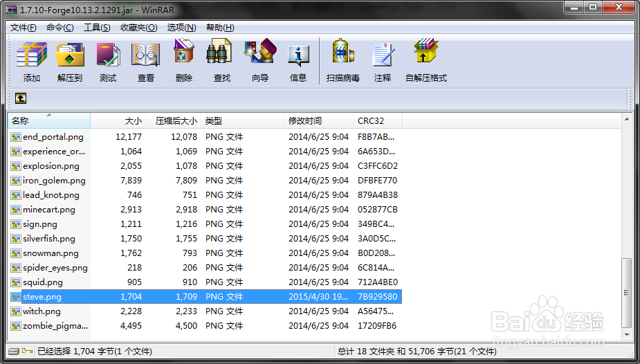This screenshot has height=364, width=640.
Task: Click the key icon in status bar
Action: [27, 352]
